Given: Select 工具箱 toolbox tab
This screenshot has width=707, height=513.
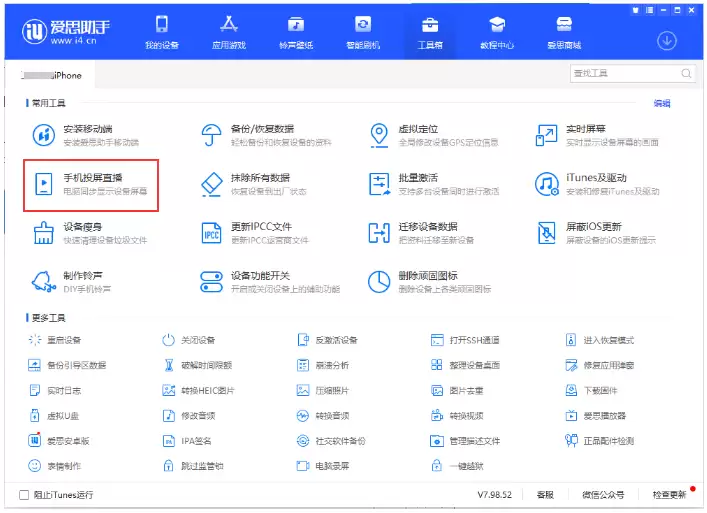Looking at the screenshot, I should [430, 32].
